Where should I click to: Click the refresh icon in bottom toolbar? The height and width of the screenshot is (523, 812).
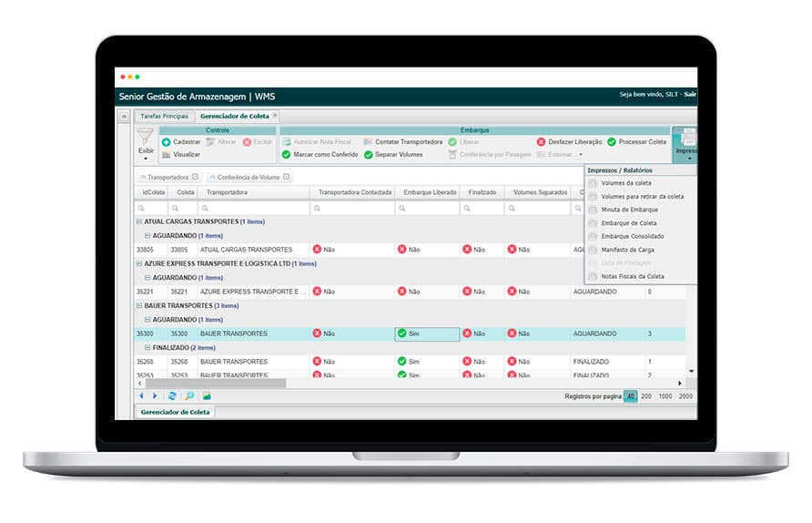point(172,396)
